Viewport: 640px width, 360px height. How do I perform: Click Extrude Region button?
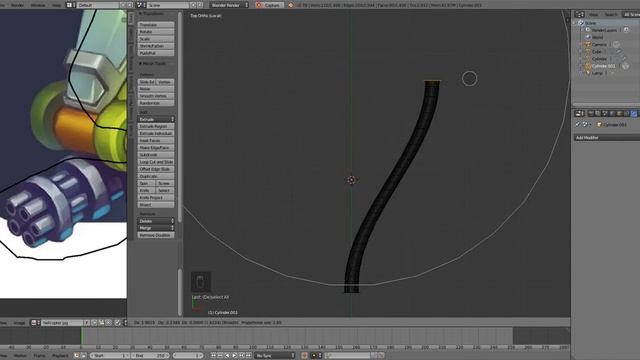156,126
